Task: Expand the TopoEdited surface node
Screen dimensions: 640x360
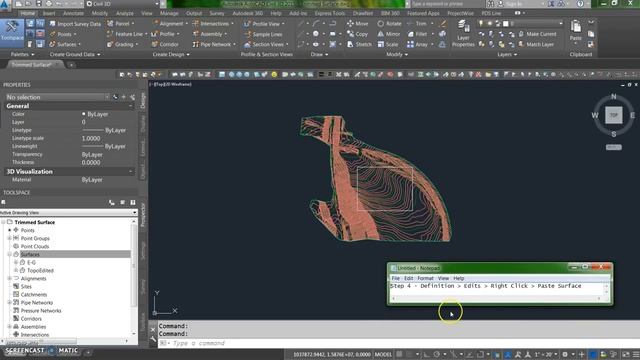Action: point(16,271)
